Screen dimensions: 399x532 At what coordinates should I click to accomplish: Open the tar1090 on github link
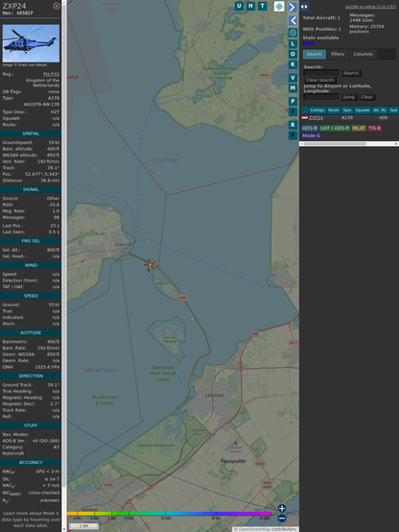(370, 7)
